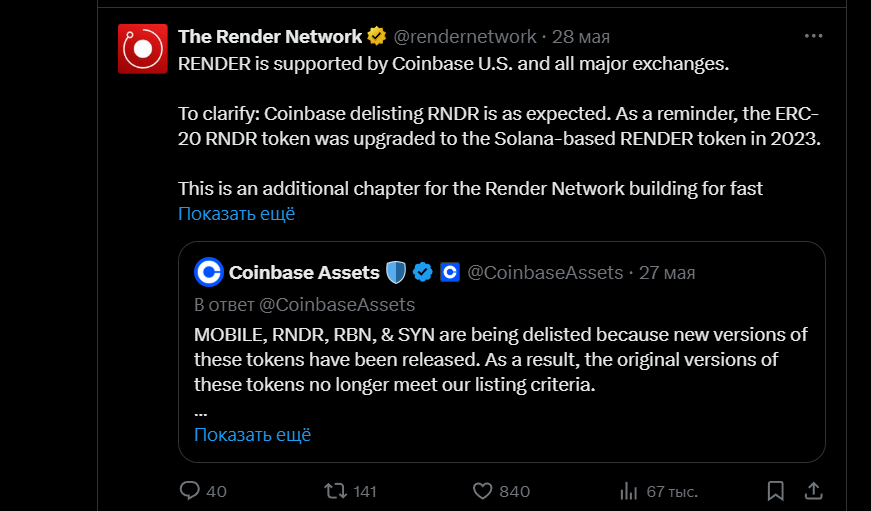Click the shield badge beside Coinbase Assets
This screenshot has height=511, width=871.
coord(397,272)
